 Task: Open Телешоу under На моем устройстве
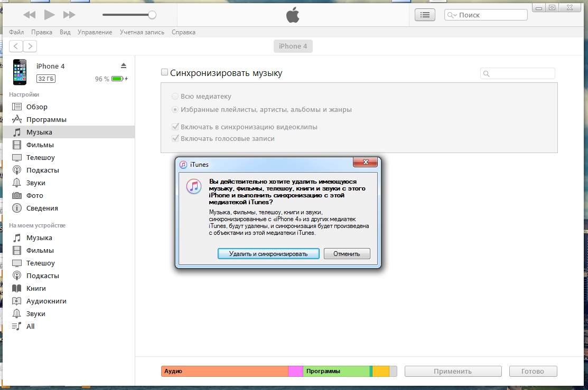point(69,263)
